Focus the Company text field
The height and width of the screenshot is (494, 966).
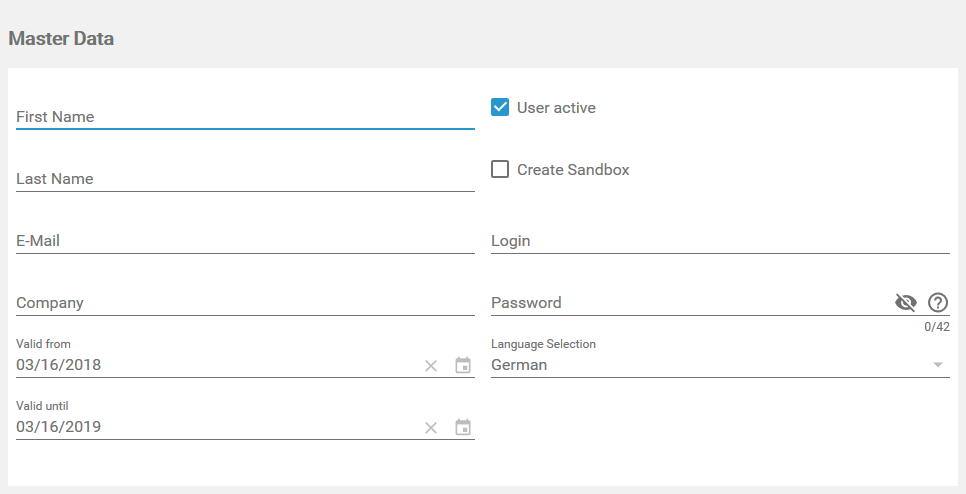[x=245, y=303]
